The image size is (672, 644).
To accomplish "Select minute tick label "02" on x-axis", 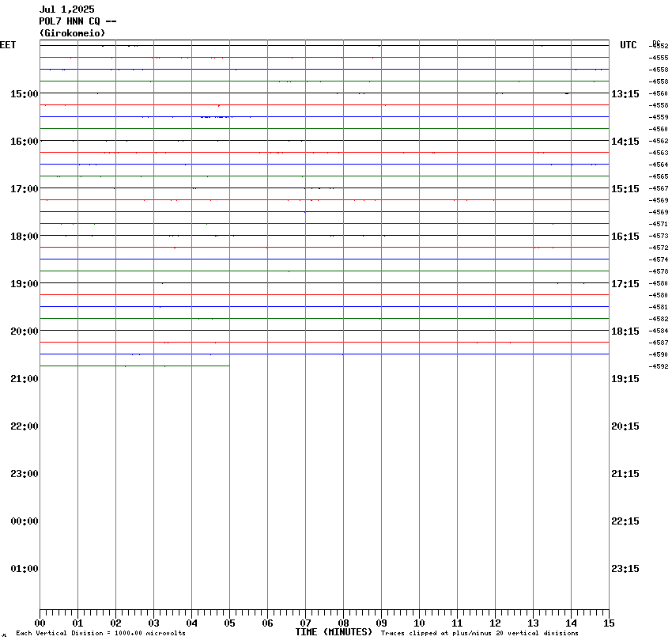I will [x=115, y=623].
